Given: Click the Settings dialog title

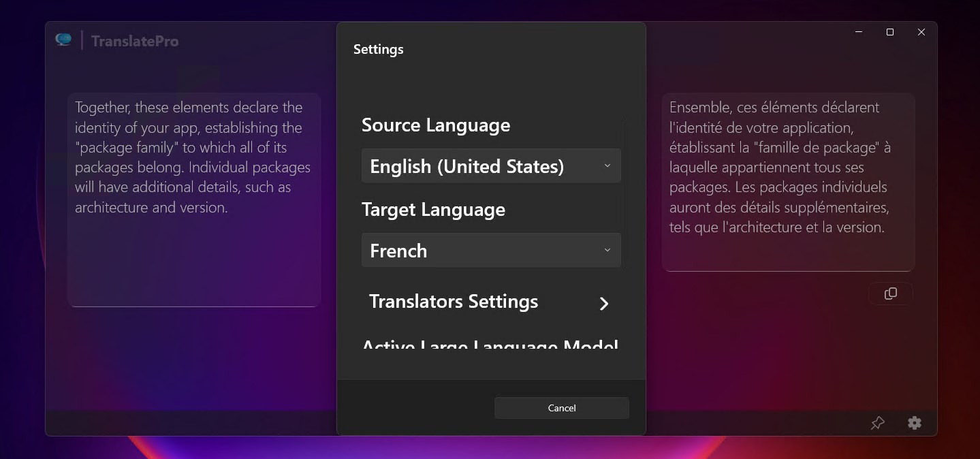Looking at the screenshot, I should pyautogui.click(x=378, y=48).
